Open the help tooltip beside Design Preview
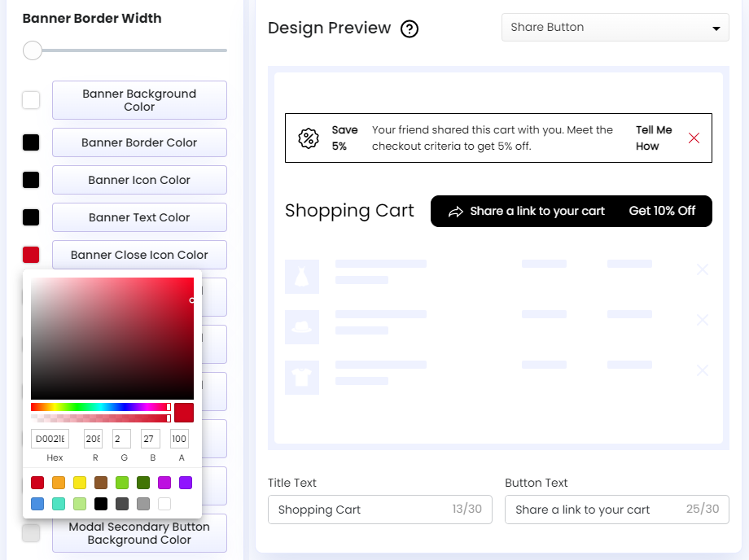The width and height of the screenshot is (749, 560). (x=410, y=28)
